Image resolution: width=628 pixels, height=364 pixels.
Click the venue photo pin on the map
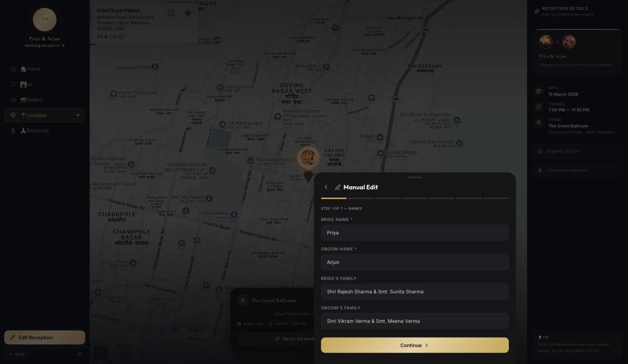(x=308, y=157)
